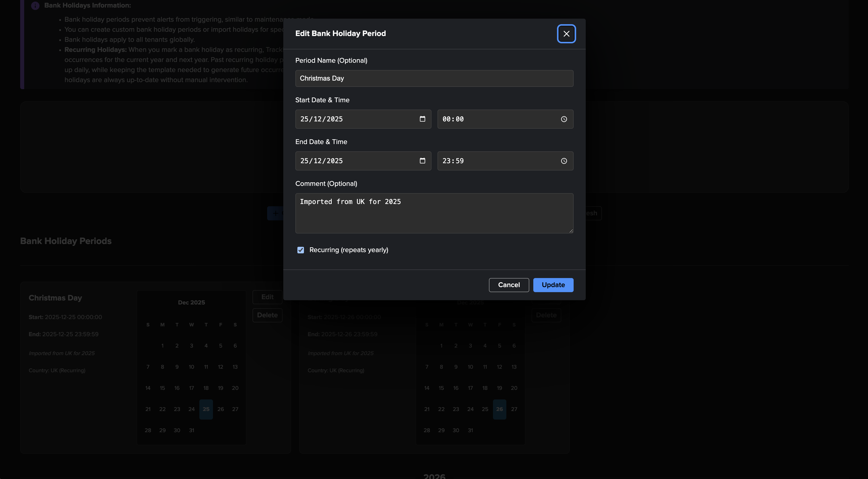The width and height of the screenshot is (868, 479).
Task: Click the Comment text area
Action: coord(434,213)
